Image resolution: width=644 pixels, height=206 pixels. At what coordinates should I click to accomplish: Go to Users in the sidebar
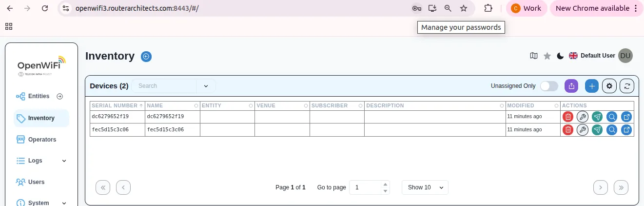point(36,182)
